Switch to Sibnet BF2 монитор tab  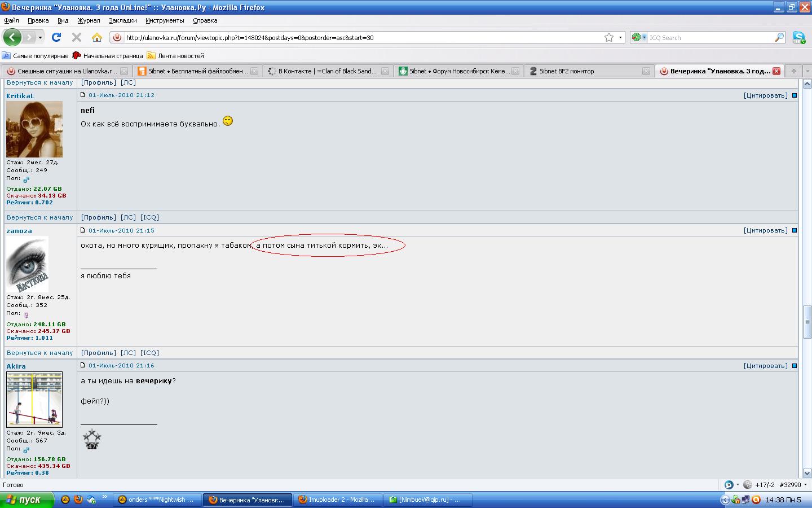(589, 71)
